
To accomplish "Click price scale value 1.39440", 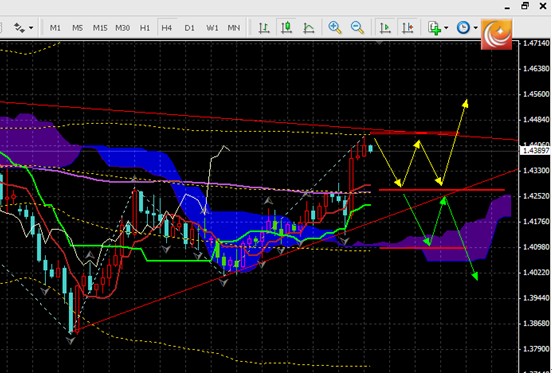I will click(x=536, y=298).
